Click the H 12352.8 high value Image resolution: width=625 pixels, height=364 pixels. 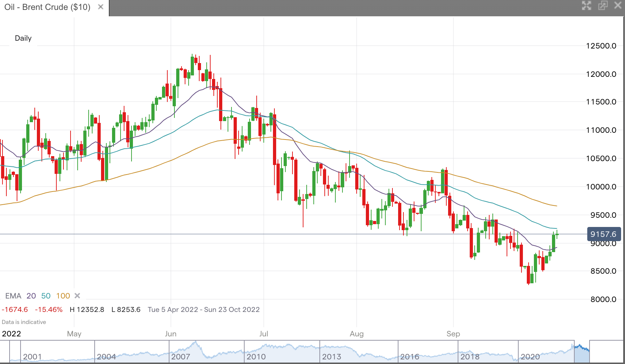click(x=87, y=309)
